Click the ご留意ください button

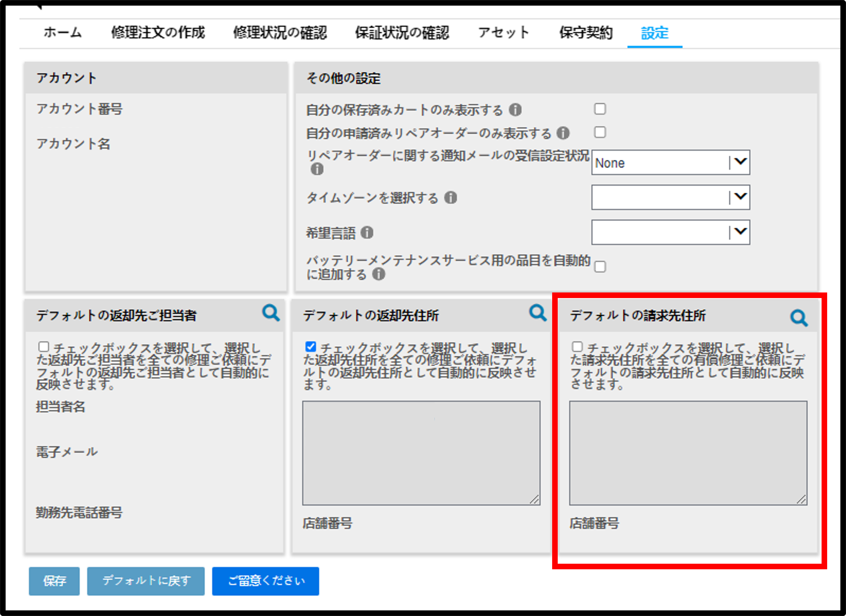pos(266,581)
